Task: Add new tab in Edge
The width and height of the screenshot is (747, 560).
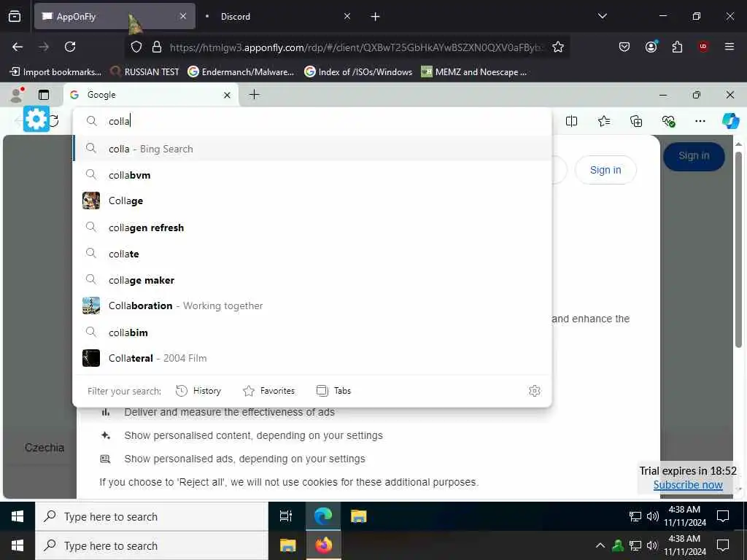Action: point(255,95)
